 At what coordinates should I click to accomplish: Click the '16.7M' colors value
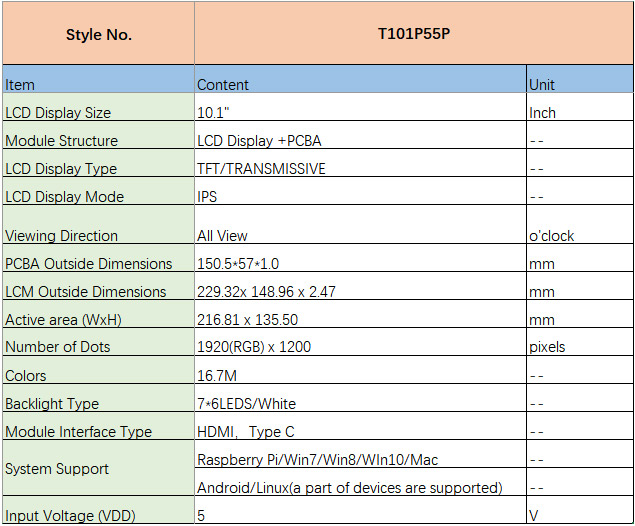(217, 376)
